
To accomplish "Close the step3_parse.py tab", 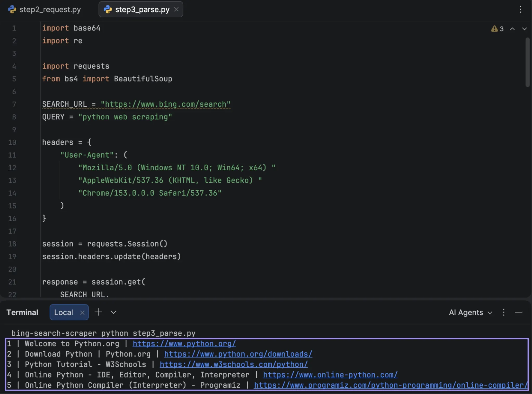I will 176,9.
